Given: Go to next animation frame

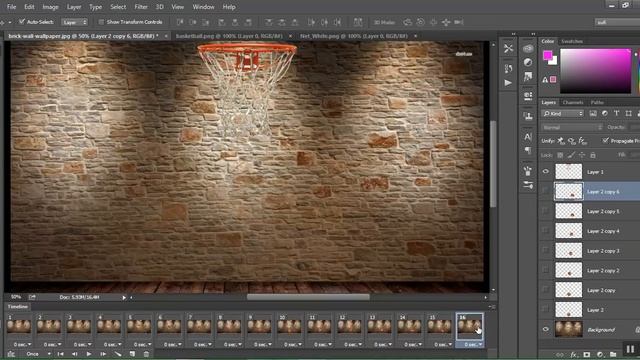Looking at the screenshot, I should coord(103,354).
